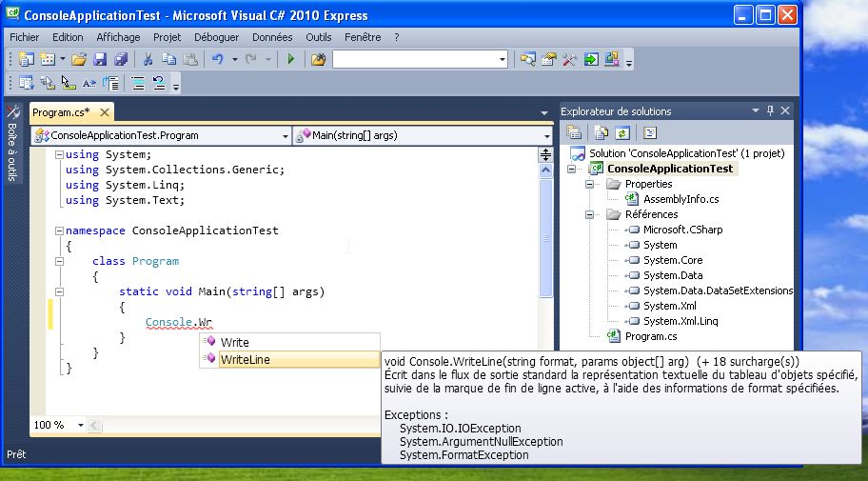Select WriteLine in the IntelliSense list
Screen dimensions: 868x481
pyautogui.click(x=289, y=360)
